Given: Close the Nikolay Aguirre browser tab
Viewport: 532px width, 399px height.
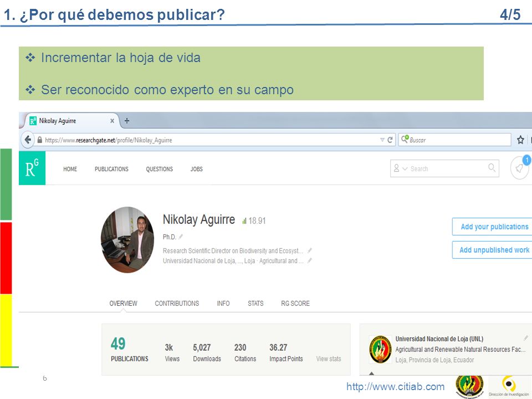Looking at the screenshot, I should click(x=112, y=121).
